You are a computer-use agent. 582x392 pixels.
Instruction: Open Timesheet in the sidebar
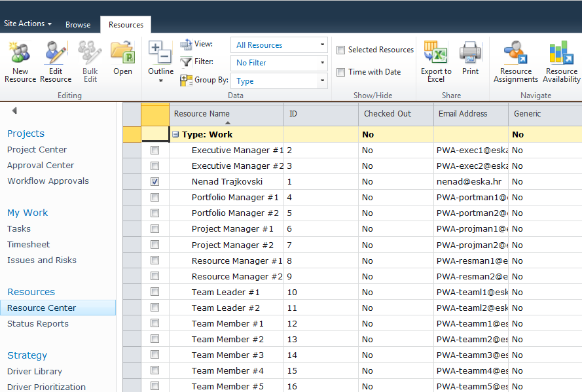coord(29,245)
